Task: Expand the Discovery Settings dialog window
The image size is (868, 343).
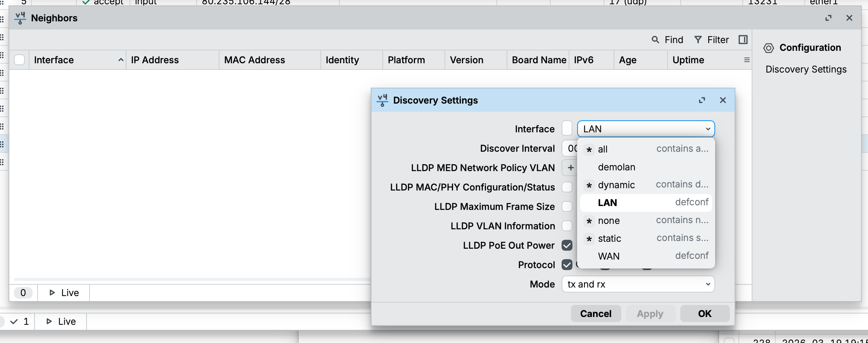Action: tap(702, 100)
